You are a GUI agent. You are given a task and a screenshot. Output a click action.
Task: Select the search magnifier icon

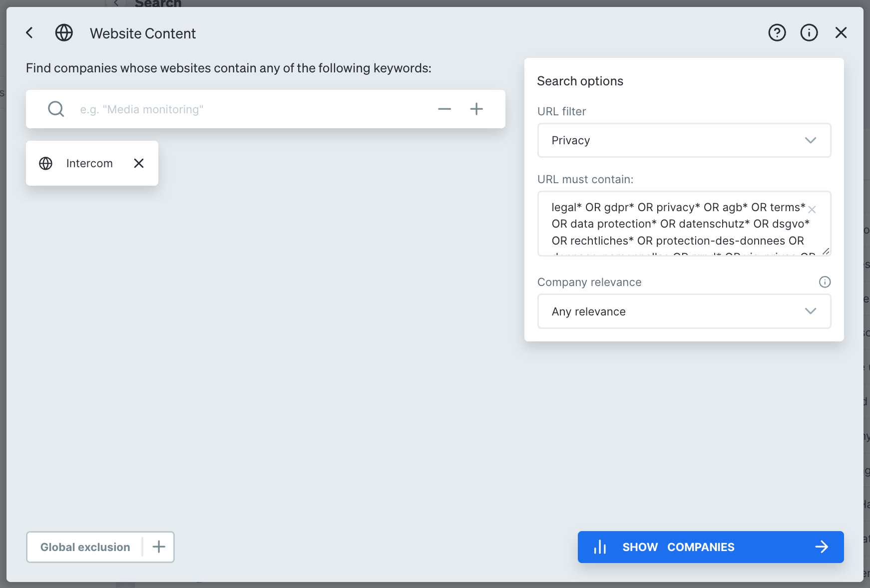55,109
